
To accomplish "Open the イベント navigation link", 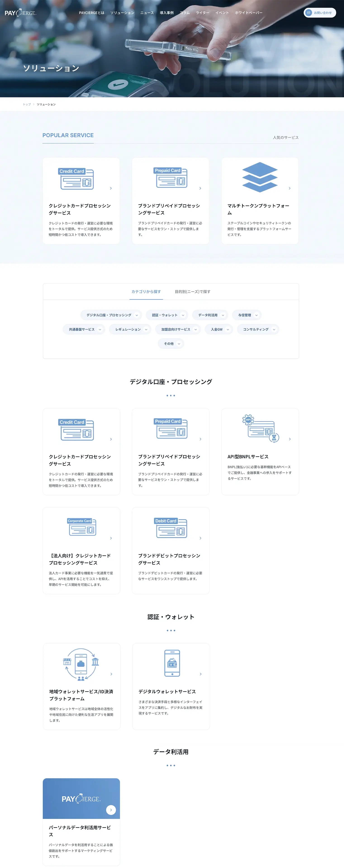I will coord(222,13).
